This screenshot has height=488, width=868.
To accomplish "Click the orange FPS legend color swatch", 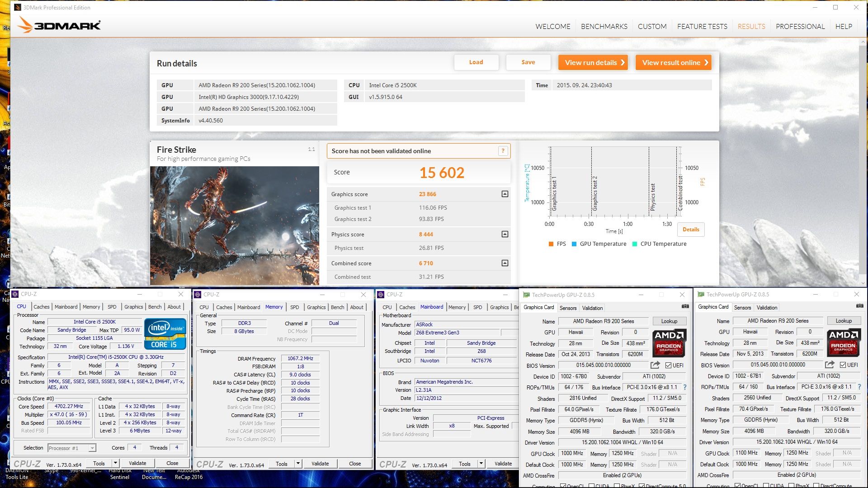I will click(551, 244).
